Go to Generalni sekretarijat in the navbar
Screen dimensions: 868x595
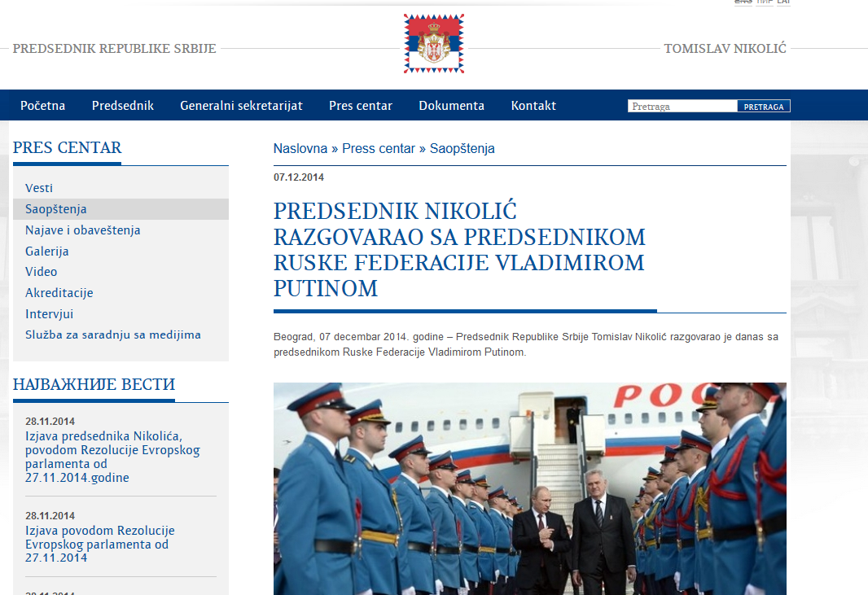tap(241, 106)
